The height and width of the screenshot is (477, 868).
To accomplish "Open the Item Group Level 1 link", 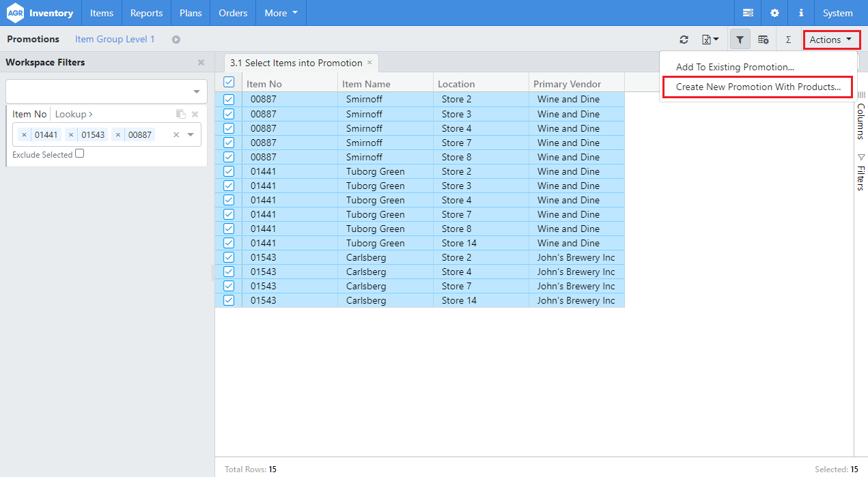I will pos(115,40).
